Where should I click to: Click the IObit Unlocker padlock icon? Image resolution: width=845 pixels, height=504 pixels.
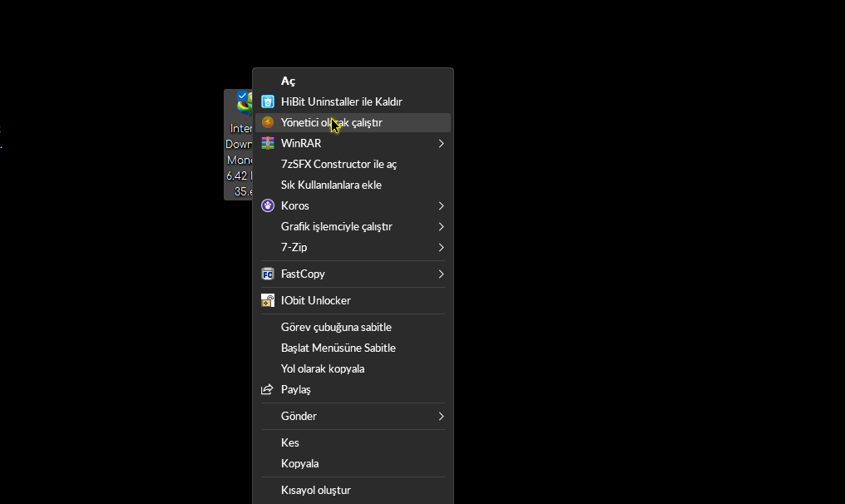coord(268,301)
